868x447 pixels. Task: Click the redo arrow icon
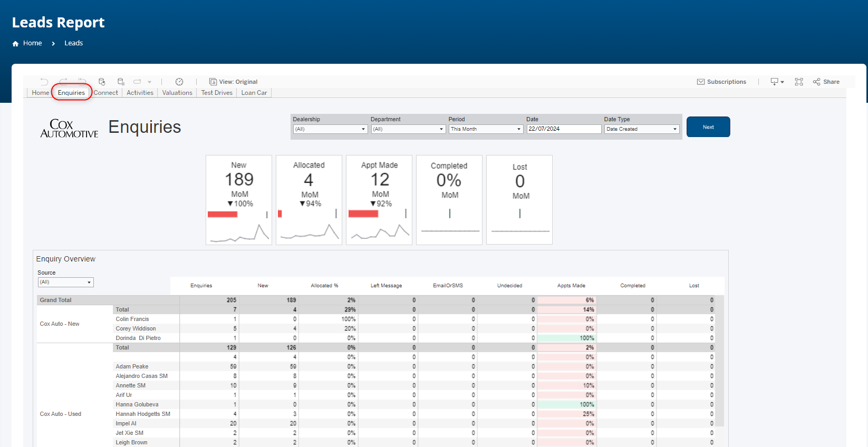tap(63, 82)
